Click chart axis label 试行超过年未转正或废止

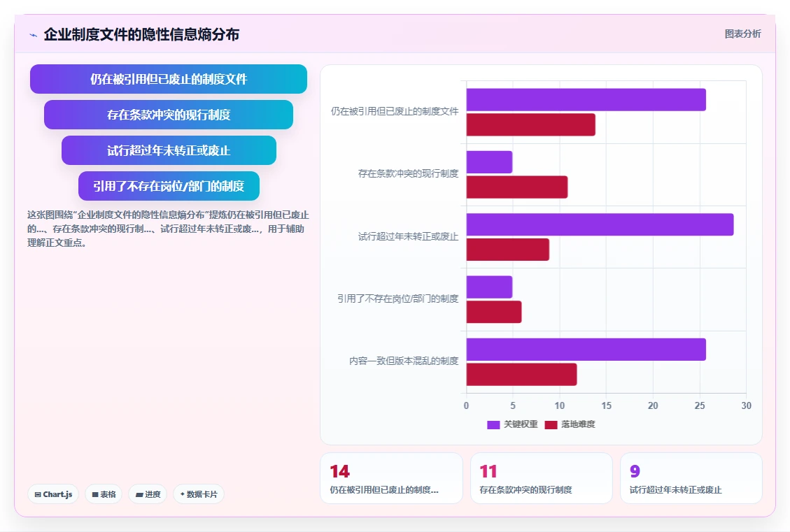click(408, 236)
